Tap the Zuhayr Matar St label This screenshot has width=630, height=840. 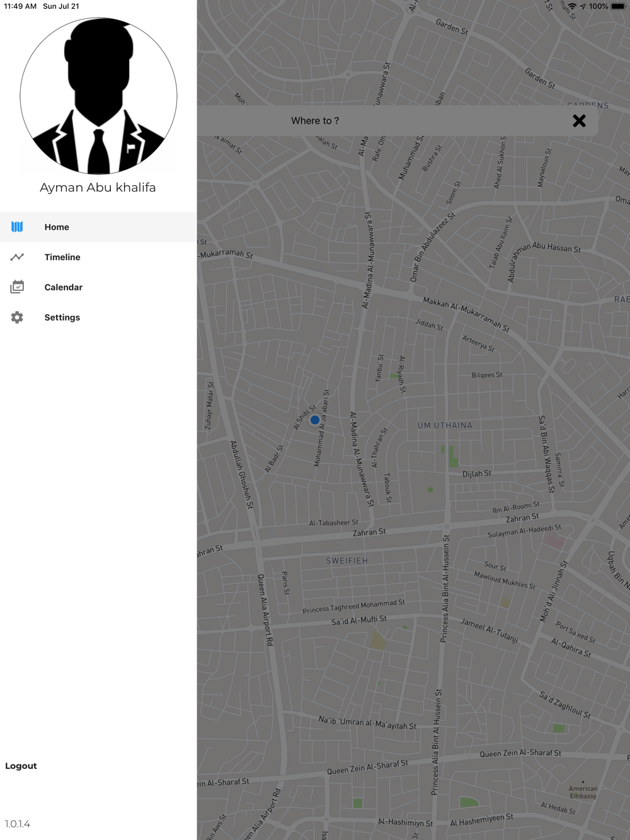[x=209, y=406]
